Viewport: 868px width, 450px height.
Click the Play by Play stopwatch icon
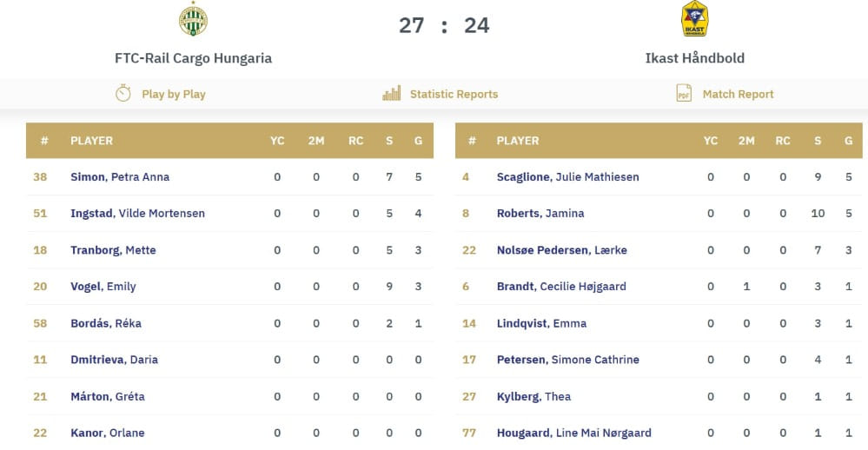(123, 94)
